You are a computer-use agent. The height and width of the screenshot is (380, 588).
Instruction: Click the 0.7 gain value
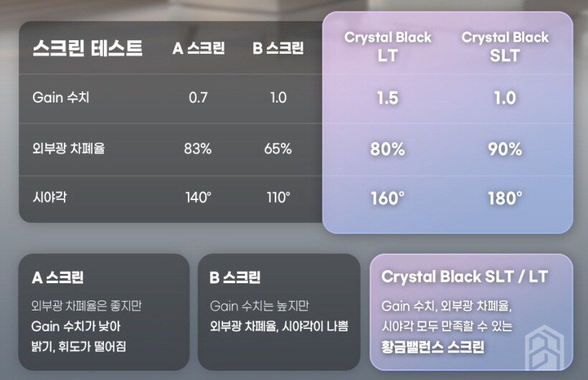tap(198, 98)
